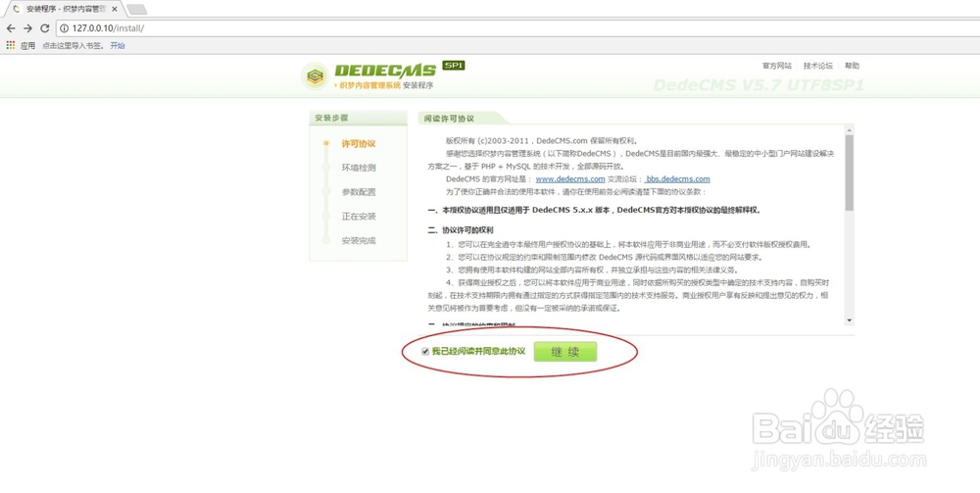This screenshot has height=493, width=980.
Task: Open a new browser tab
Action: click(136, 9)
